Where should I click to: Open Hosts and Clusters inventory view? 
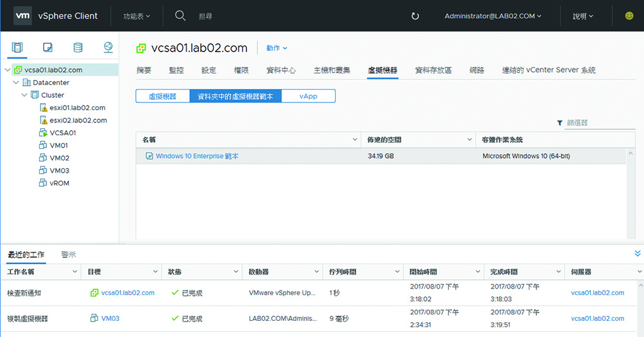coord(17,47)
